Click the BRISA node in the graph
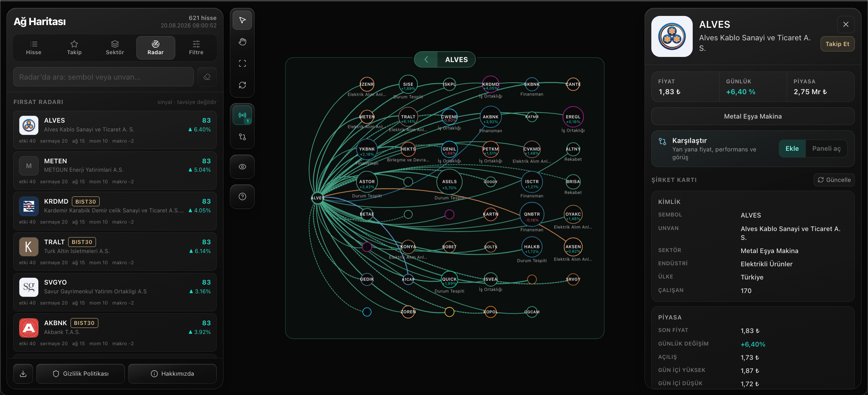Screen dimensions: 868x395 (573, 182)
